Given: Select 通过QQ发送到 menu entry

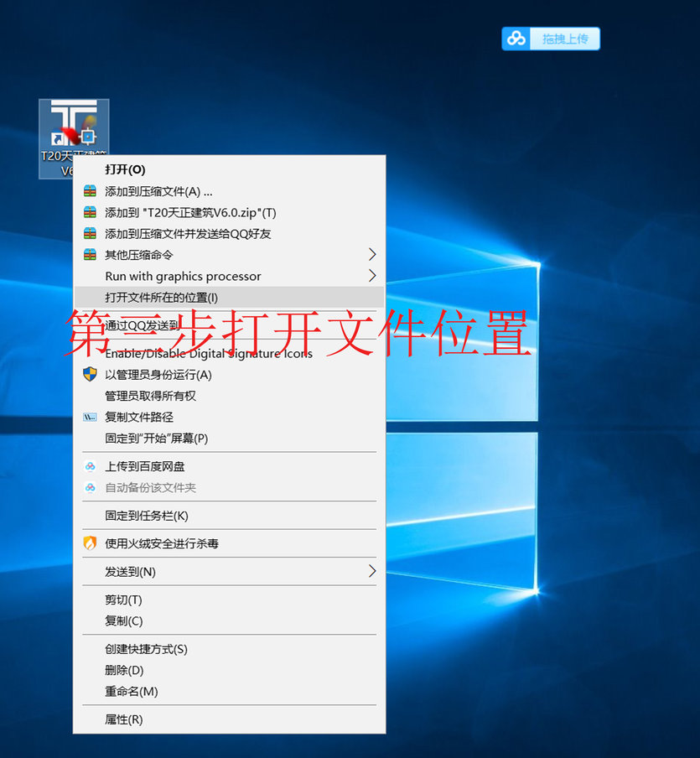Looking at the screenshot, I should [229, 325].
